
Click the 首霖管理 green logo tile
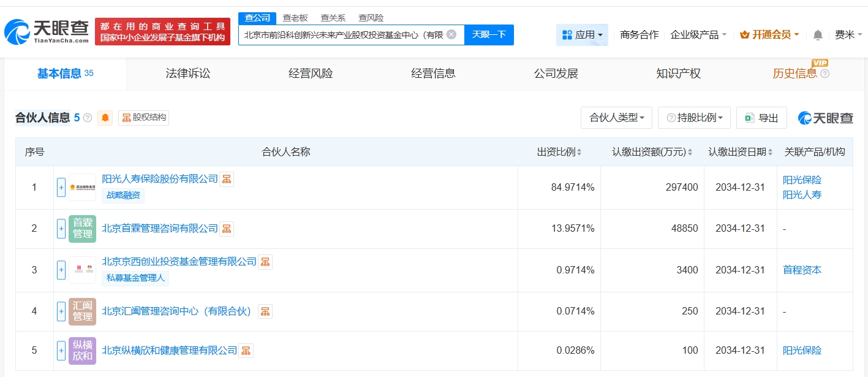coord(82,229)
